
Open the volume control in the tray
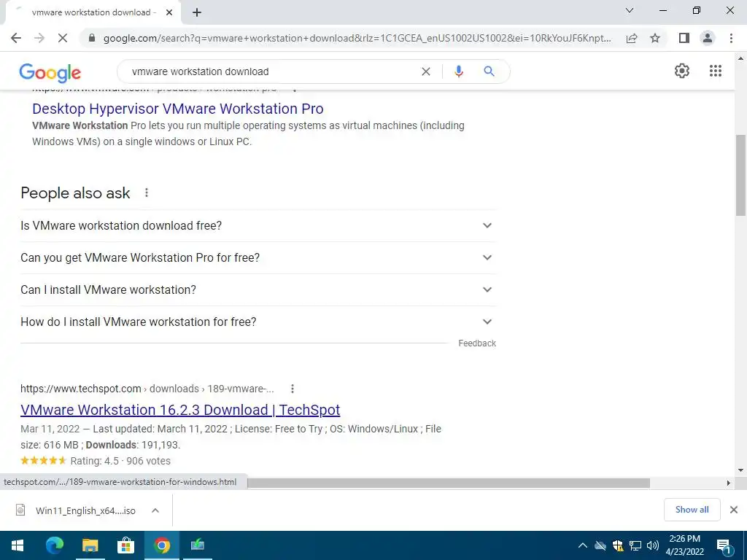click(x=653, y=545)
